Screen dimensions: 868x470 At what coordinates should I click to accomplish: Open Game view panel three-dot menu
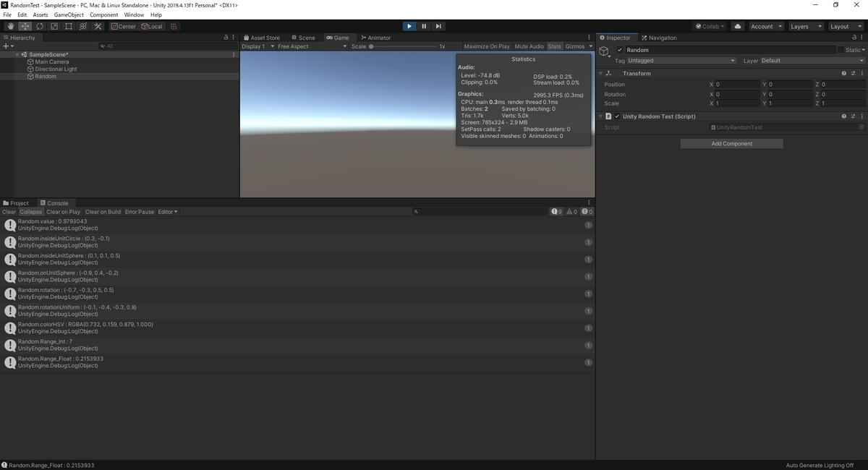590,38
